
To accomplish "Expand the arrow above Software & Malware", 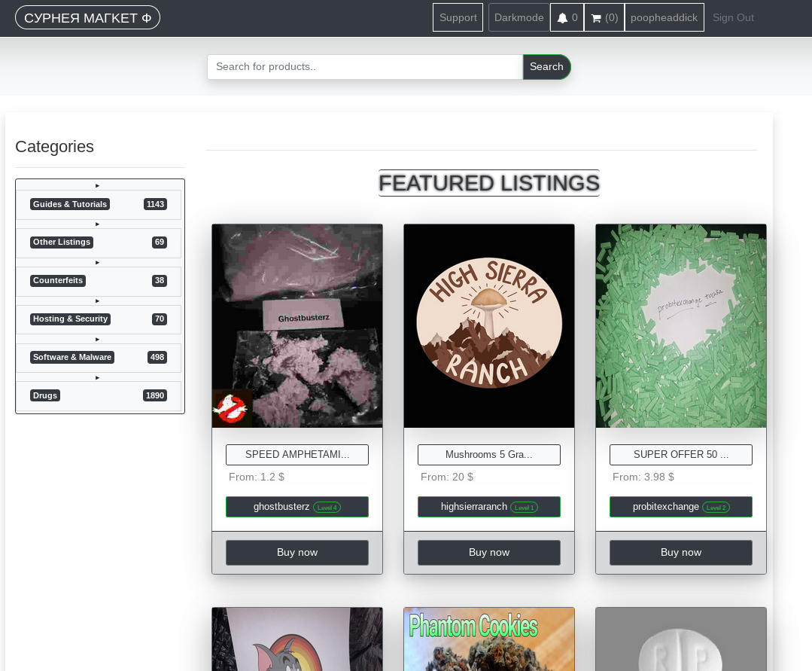I will point(97,339).
